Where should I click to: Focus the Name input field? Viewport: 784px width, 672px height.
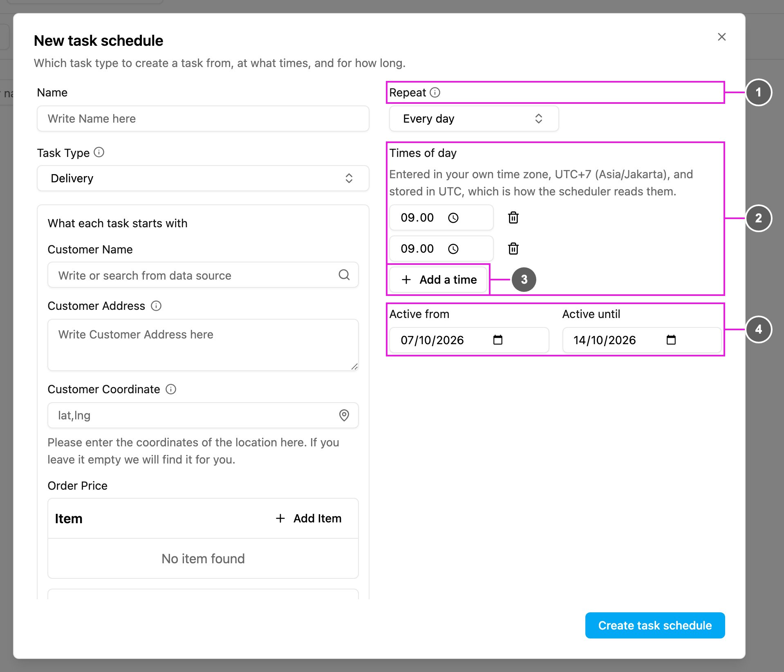203,119
